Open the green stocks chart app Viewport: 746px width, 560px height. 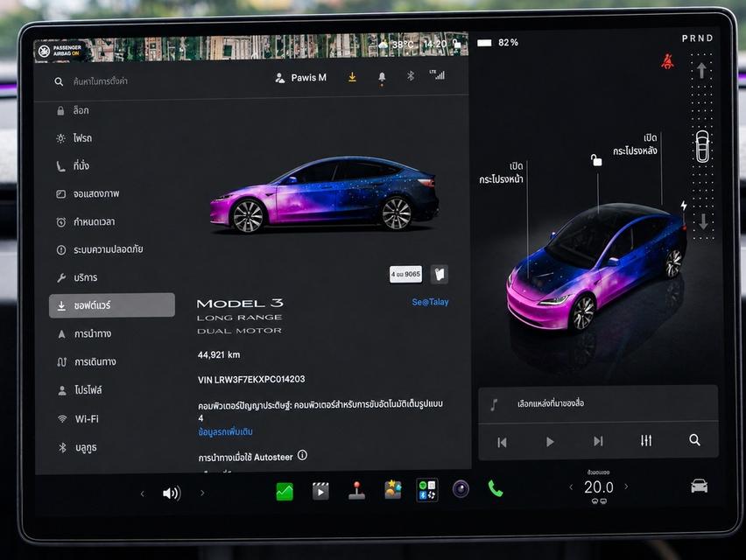tap(285, 492)
